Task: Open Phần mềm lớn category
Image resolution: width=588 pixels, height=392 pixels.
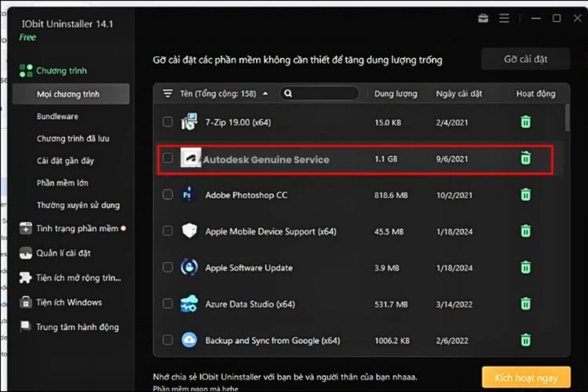Action: 62,183
